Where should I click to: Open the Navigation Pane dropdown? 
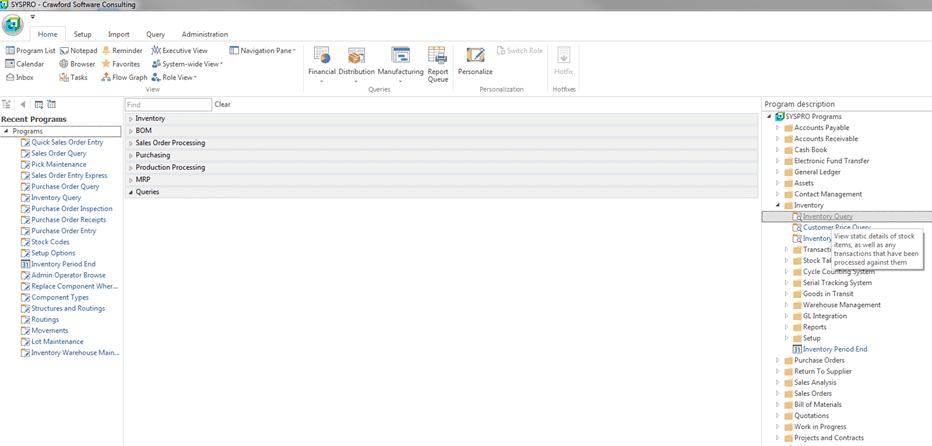[263, 51]
